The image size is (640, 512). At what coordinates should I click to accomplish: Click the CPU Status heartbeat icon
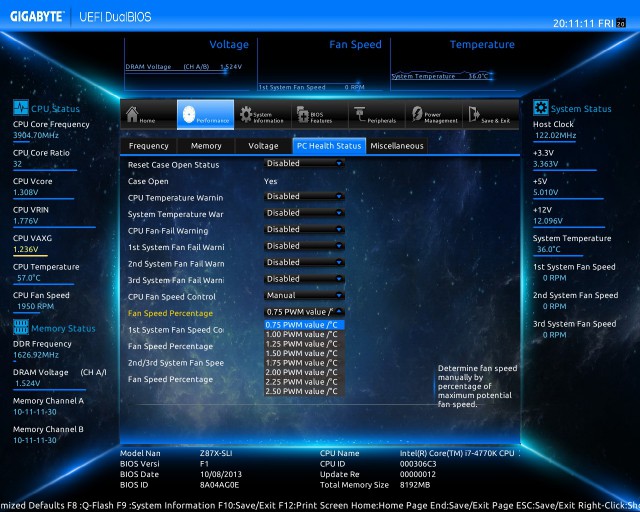pyautogui.click(x=20, y=108)
